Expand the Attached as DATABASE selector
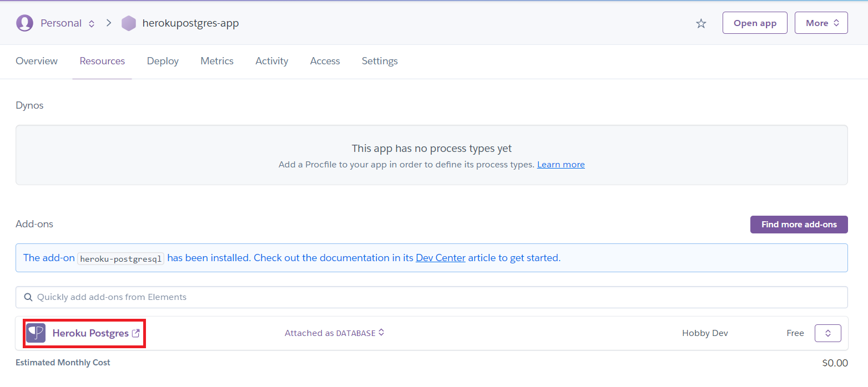 point(335,333)
